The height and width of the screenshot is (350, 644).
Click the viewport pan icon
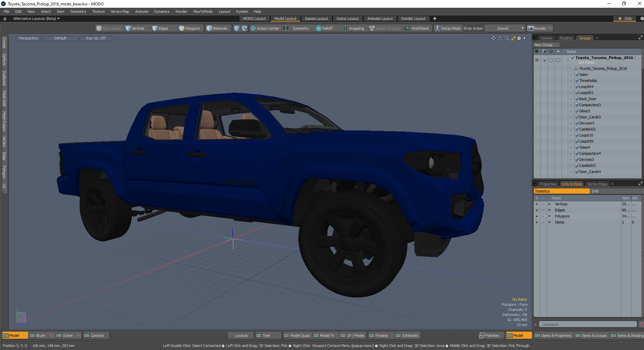493,38
